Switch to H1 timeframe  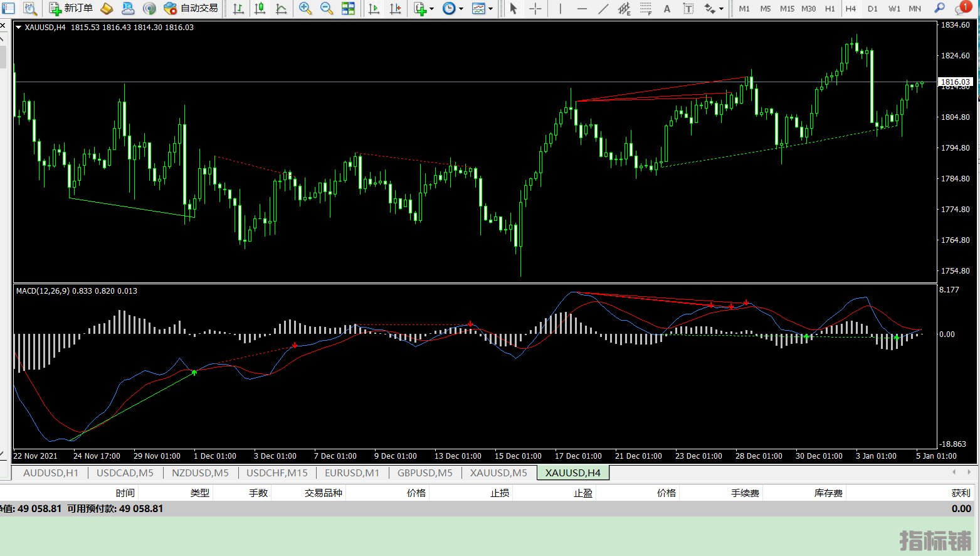[x=830, y=8]
